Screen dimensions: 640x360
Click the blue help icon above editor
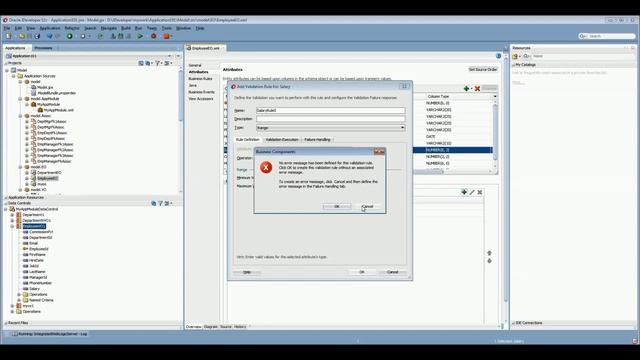click(x=498, y=56)
